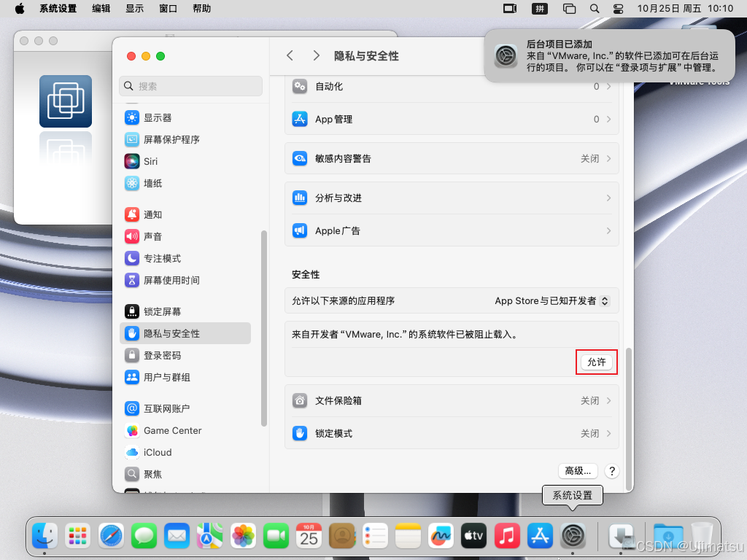
Task: Open Messages from the Dock
Action: [144, 536]
